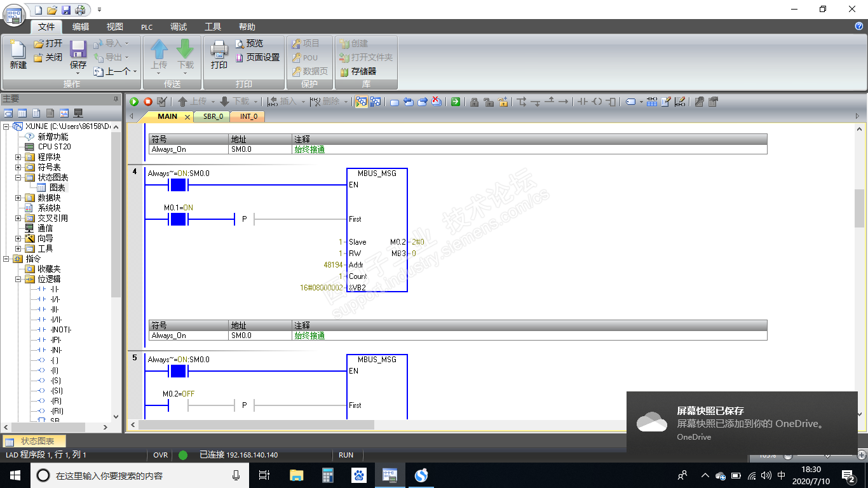Click 关闭 (Close) in the ribbon

point(48,57)
